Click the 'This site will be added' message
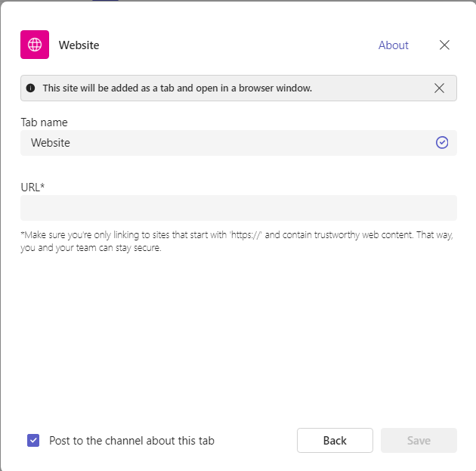The image size is (476, 471). point(178,88)
